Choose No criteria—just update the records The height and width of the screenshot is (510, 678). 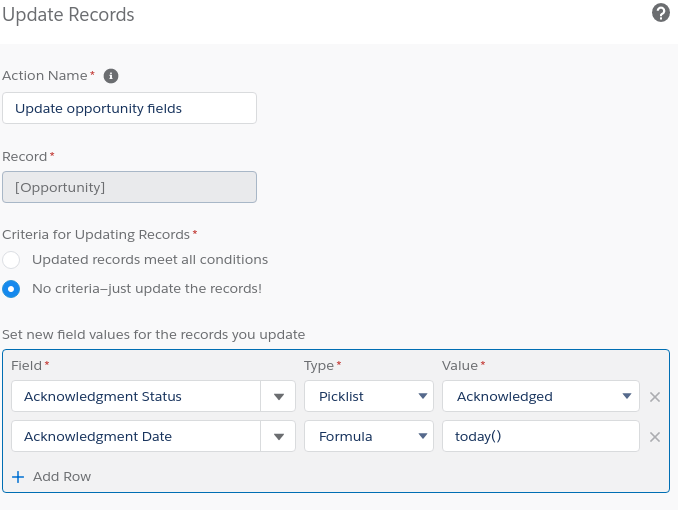point(11,289)
